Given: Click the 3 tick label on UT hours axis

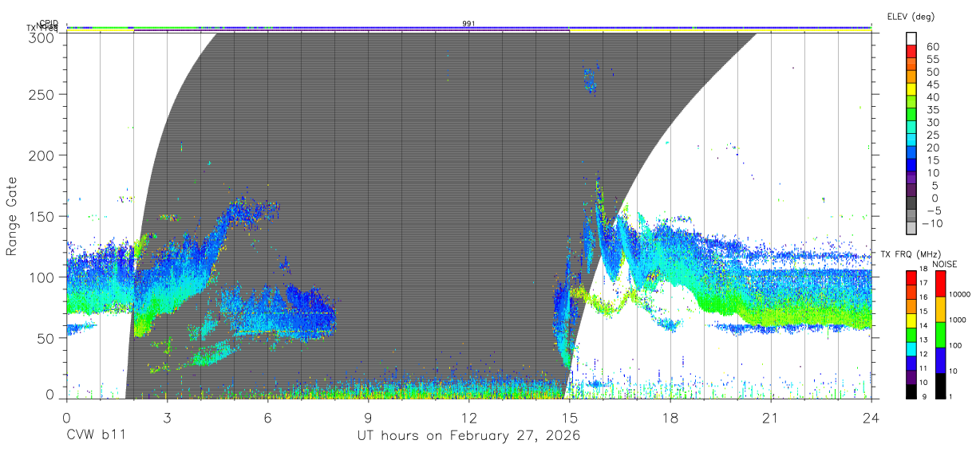Looking at the screenshot, I should [167, 417].
